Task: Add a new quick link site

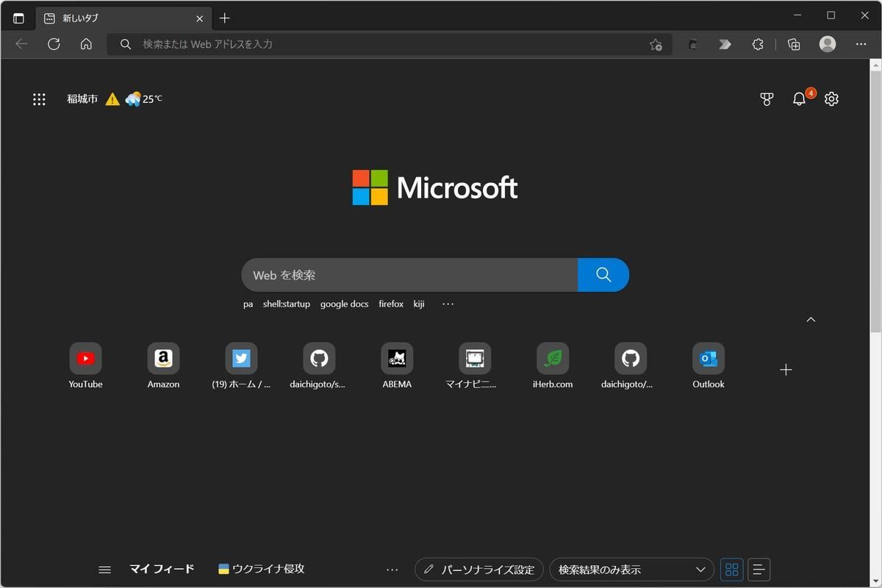Action: 786,370
